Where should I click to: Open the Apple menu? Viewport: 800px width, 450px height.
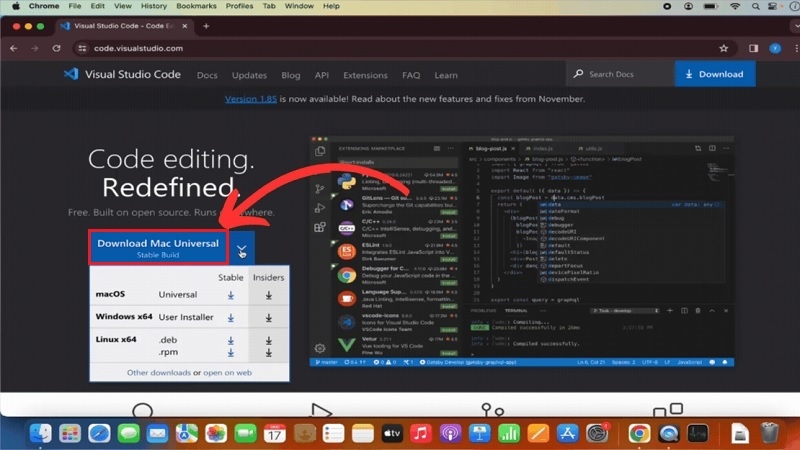tap(16, 6)
